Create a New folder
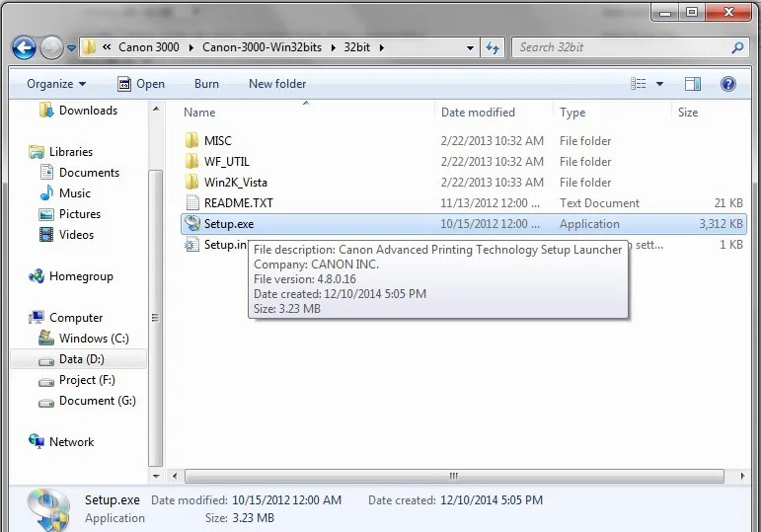 point(277,84)
